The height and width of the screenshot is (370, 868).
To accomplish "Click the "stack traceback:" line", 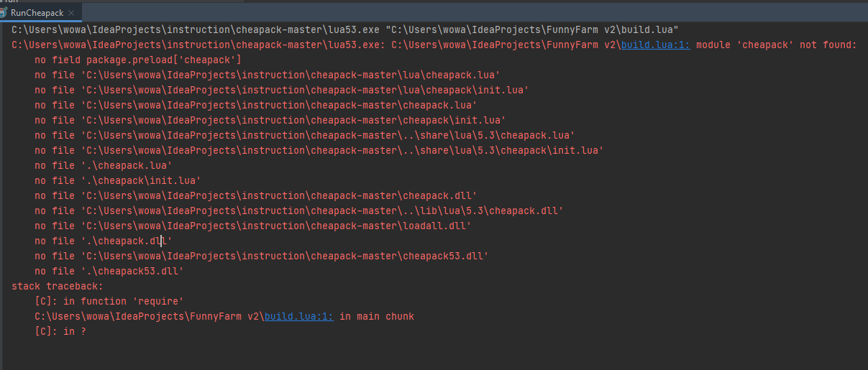I will pyautogui.click(x=58, y=286).
